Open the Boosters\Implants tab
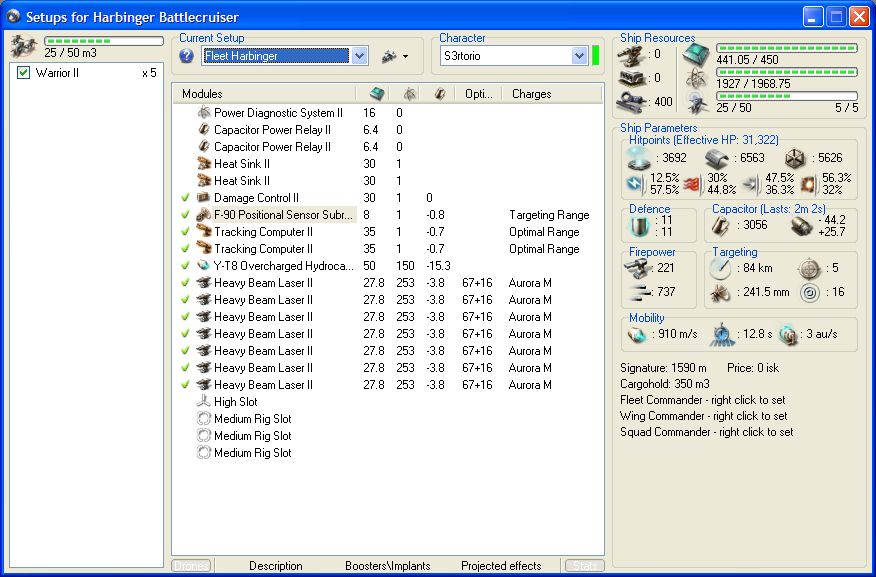Viewport: 876px width, 577px height. [388, 566]
